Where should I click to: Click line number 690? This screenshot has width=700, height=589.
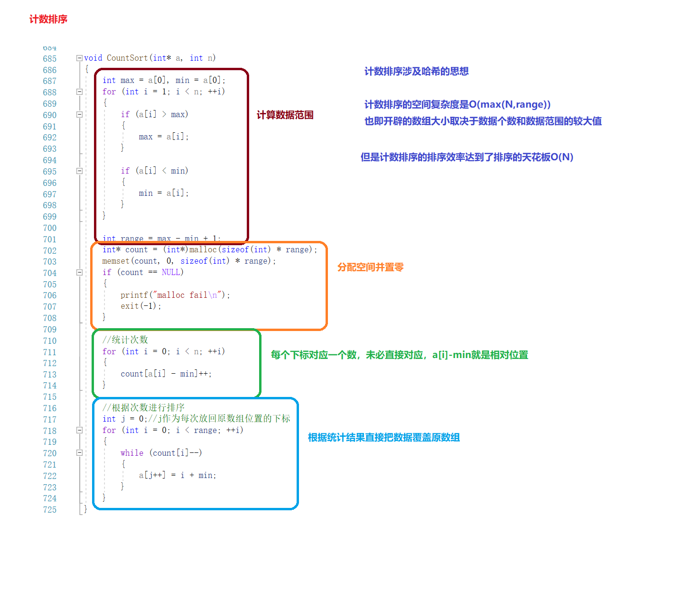pyautogui.click(x=50, y=115)
